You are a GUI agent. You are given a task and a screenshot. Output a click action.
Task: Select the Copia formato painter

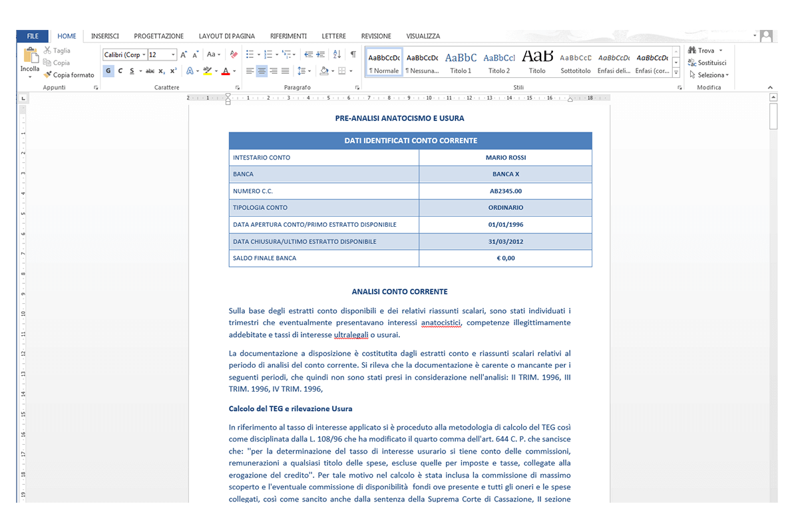coord(69,75)
